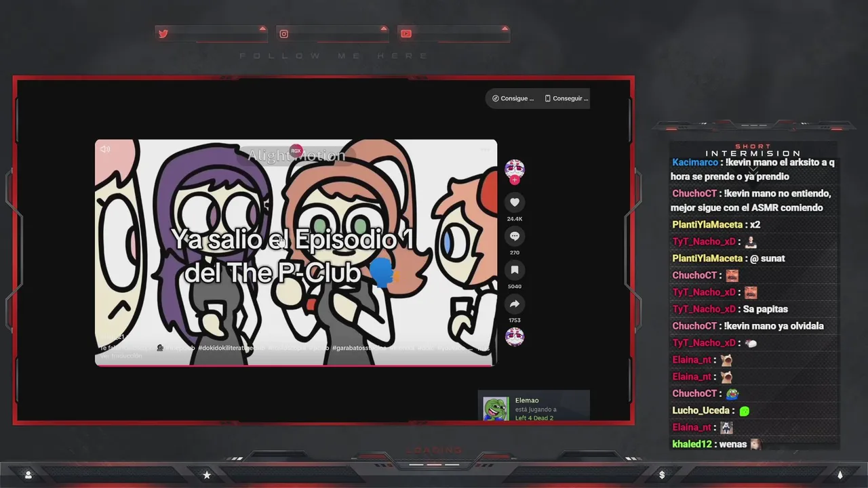This screenshot has height=488, width=868.
Task: Click PlantiYlaMaceta on the 'x2' message
Action: click(707, 224)
